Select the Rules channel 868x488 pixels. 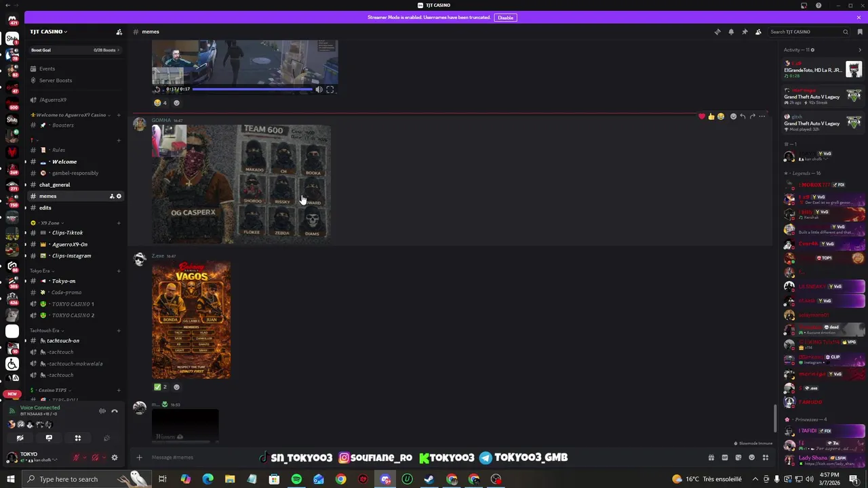(x=75, y=150)
